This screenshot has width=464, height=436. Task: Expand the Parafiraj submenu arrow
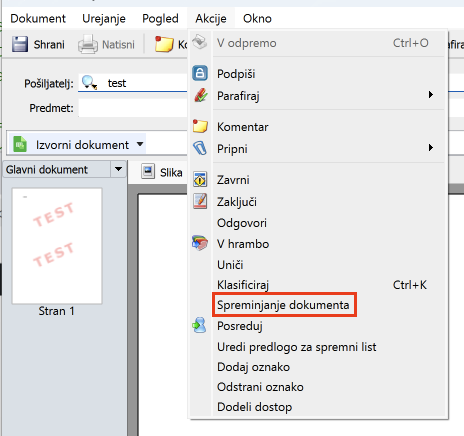tap(431, 95)
